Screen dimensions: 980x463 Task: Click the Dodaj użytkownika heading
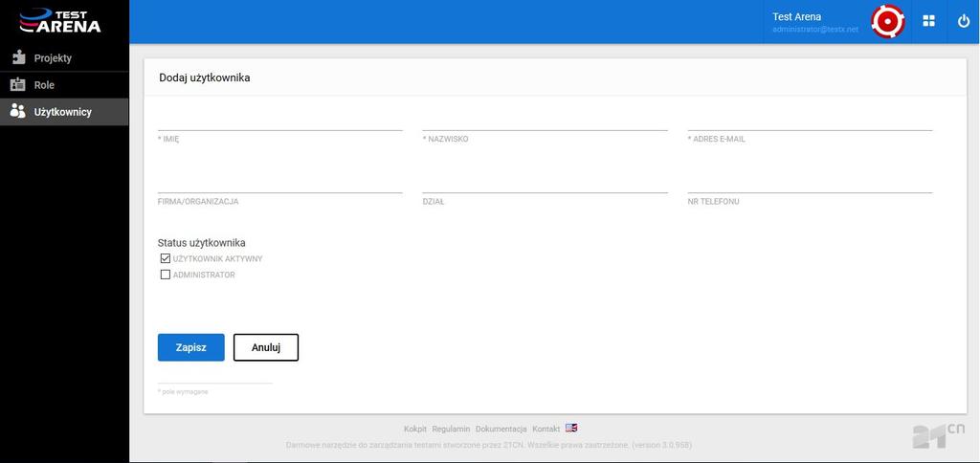pos(205,78)
